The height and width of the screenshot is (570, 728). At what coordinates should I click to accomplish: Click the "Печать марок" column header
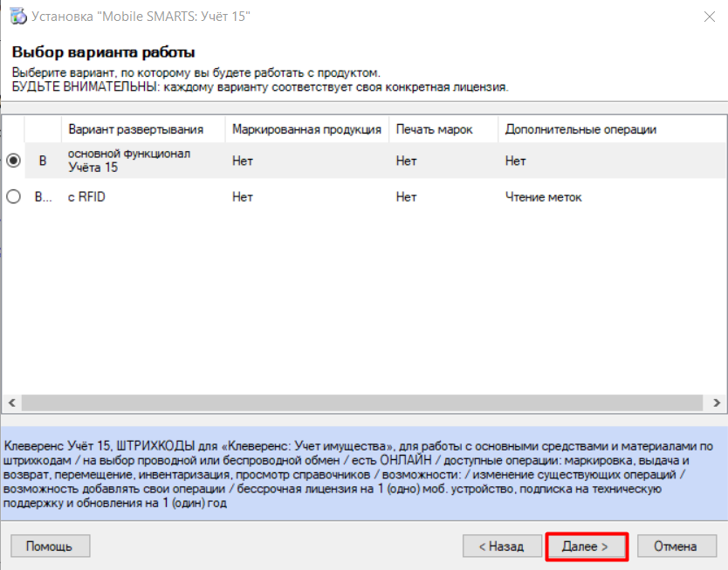(434, 129)
